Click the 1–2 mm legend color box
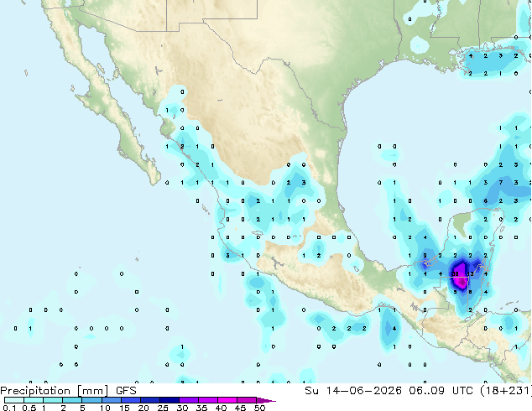The height and width of the screenshot is (411, 532). 53,400
